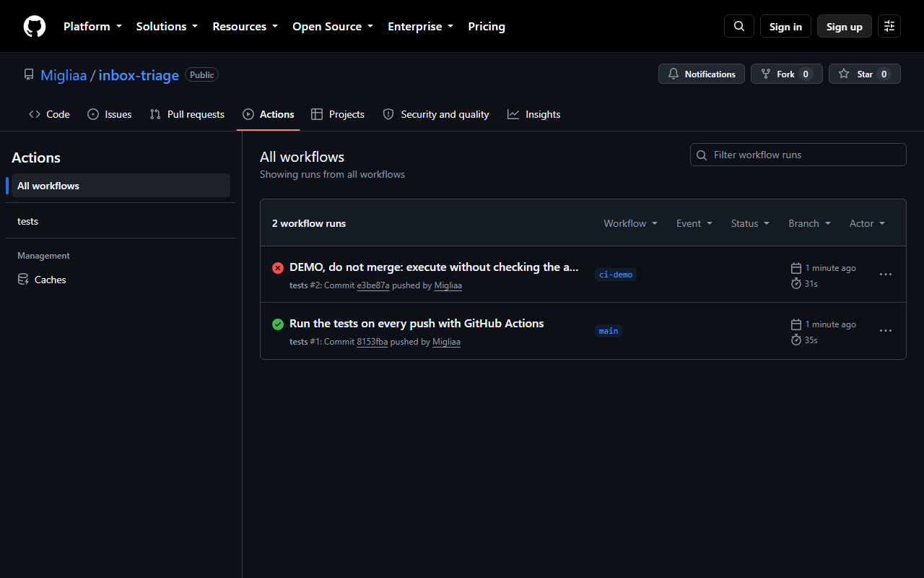This screenshot has width=924, height=578.
Task: Expand the Solutions menu
Action: [167, 26]
